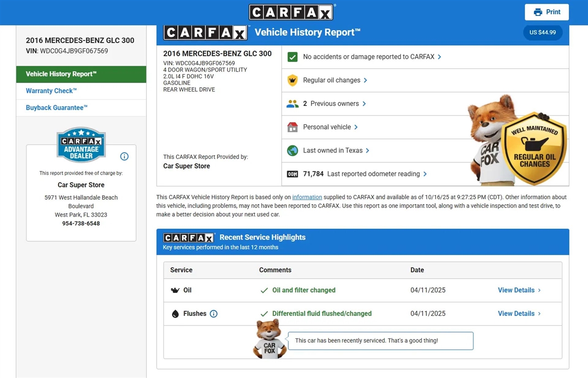Click the Well Maintained oil changes badge
The width and height of the screenshot is (588, 378).
(534, 148)
